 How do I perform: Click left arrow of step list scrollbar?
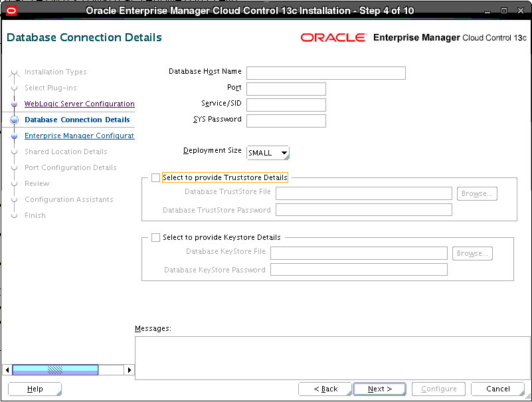pyautogui.click(x=7, y=369)
